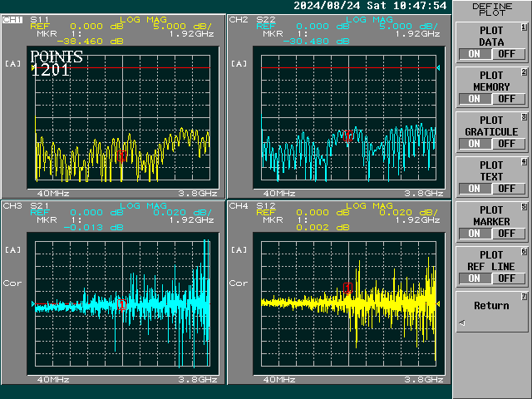Image resolution: width=532 pixels, height=399 pixels.
Task: Switch PLOT TEXT to ON
Action: 475,189
